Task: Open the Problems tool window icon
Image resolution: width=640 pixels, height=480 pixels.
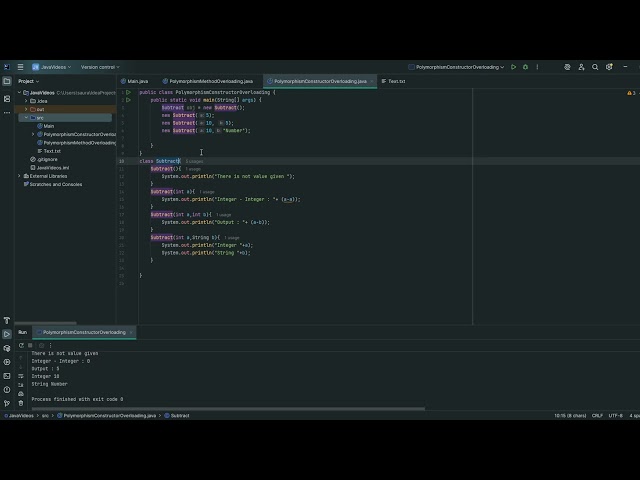Action: click(7, 390)
